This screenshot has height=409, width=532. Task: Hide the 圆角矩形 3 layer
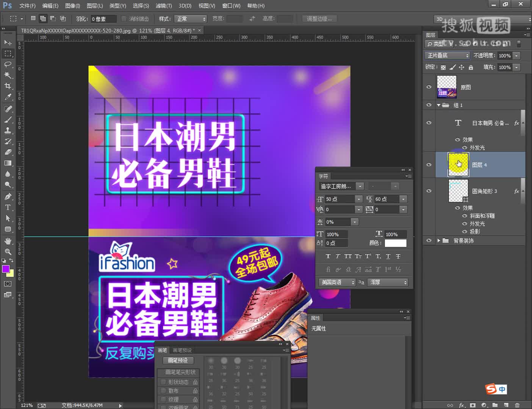[429, 191]
